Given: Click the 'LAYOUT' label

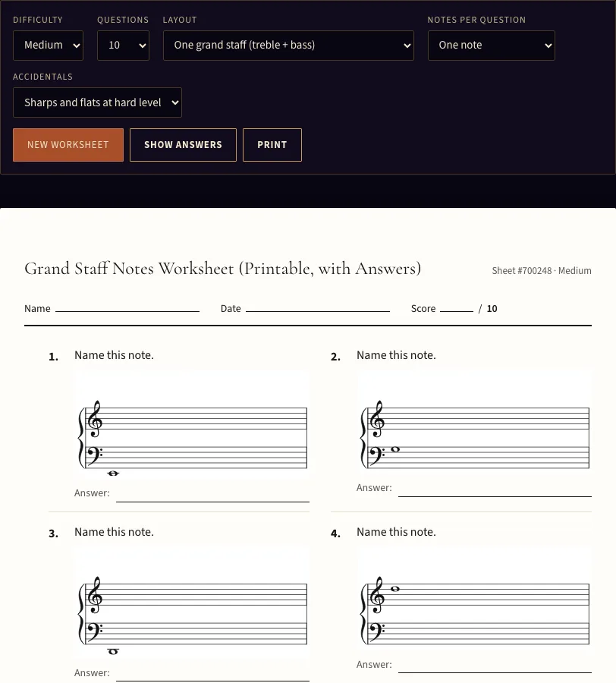Looking at the screenshot, I should pyautogui.click(x=180, y=20).
